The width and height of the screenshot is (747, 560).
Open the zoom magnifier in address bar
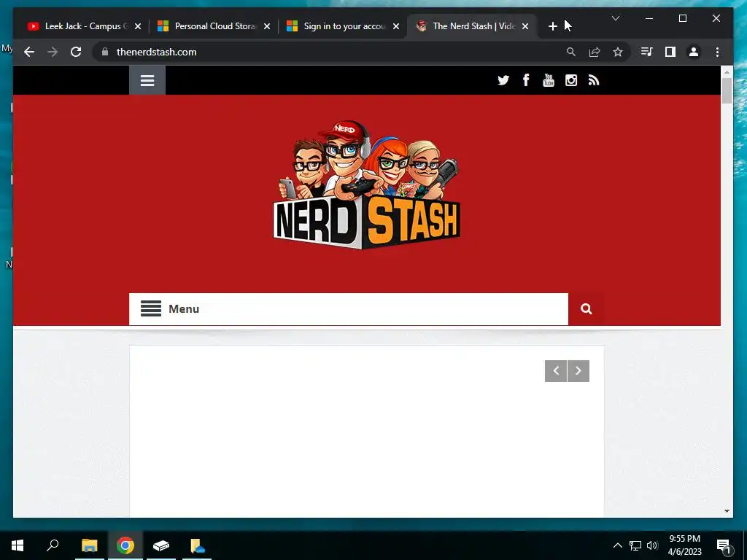point(570,52)
